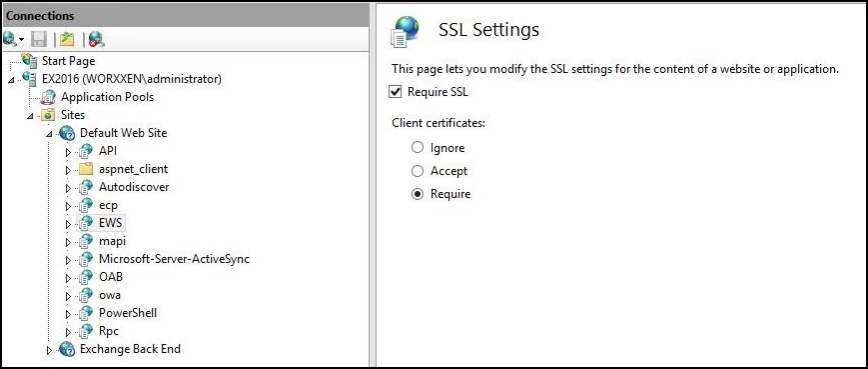This screenshot has width=868, height=369.
Task: Click the Start Page icon
Action: point(30,60)
